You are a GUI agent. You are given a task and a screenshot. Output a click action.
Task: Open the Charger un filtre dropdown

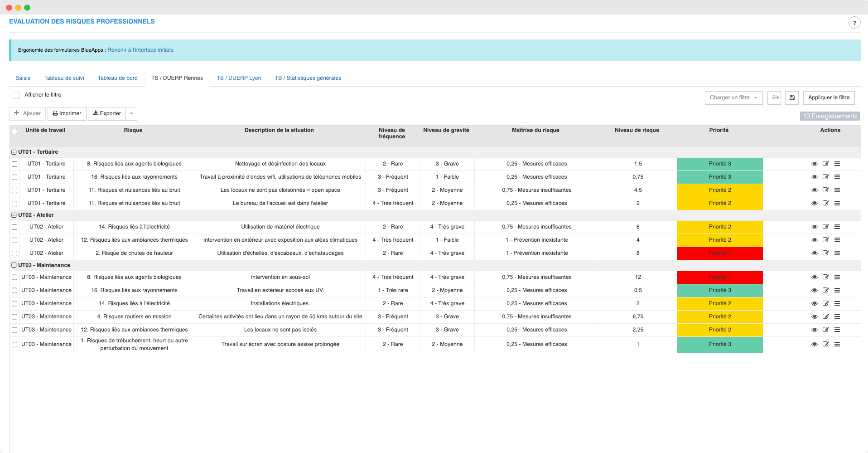coord(733,97)
